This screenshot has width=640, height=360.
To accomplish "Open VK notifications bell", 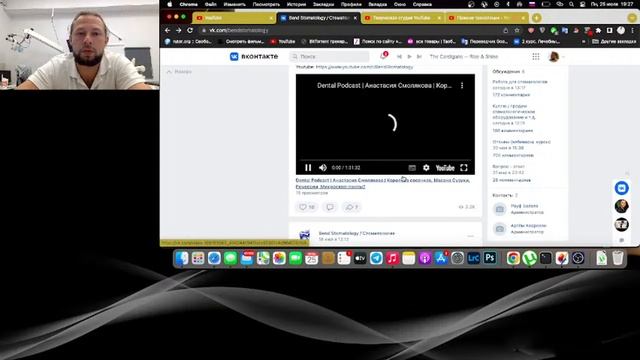I will coord(383,56).
